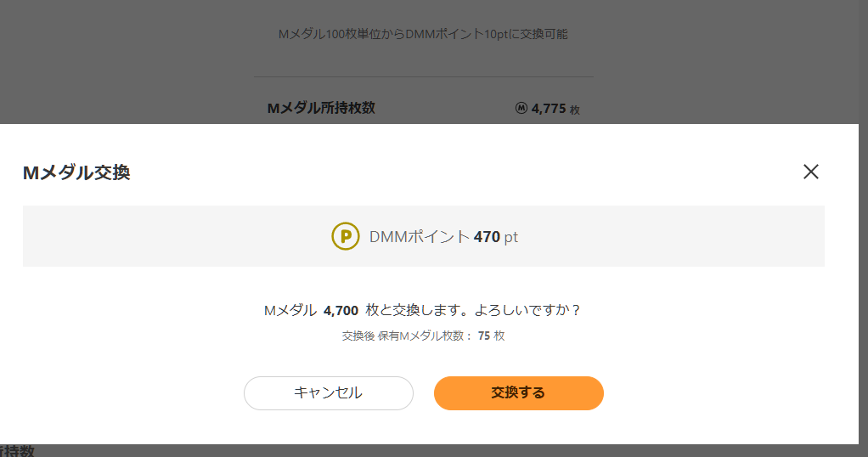Screen dimensions: 868x457
Task: Click the blue Mメダル text in confirmation
Action: pos(290,310)
